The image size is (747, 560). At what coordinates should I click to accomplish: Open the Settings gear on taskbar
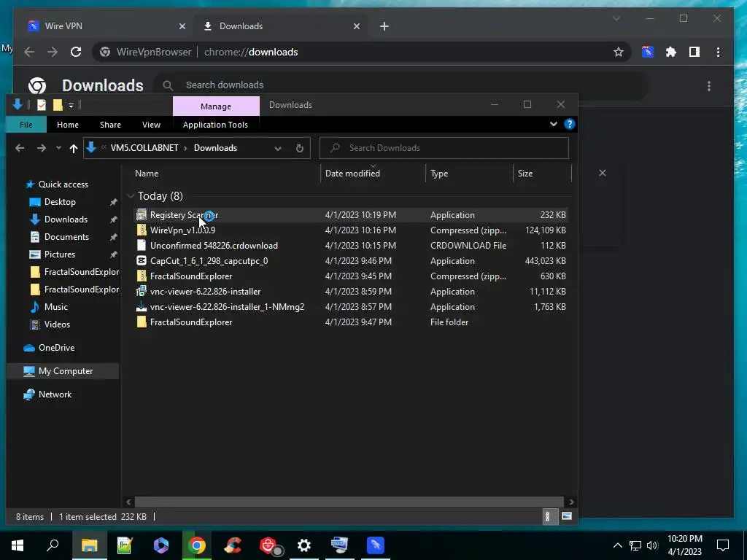click(304, 545)
